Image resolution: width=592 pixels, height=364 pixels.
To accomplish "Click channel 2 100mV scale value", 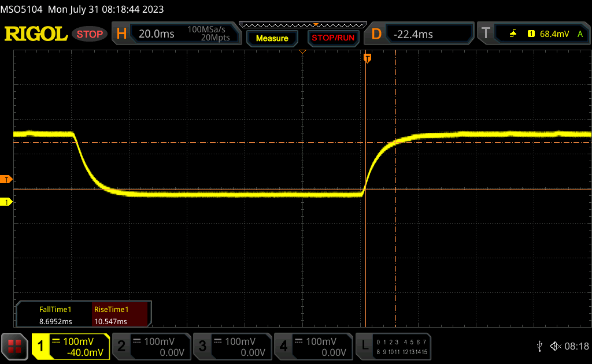I will [159, 341].
